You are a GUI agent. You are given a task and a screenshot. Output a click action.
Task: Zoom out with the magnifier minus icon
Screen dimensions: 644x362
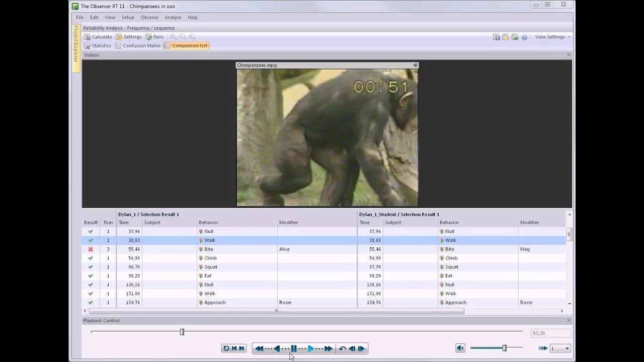click(x=183, y=37)
